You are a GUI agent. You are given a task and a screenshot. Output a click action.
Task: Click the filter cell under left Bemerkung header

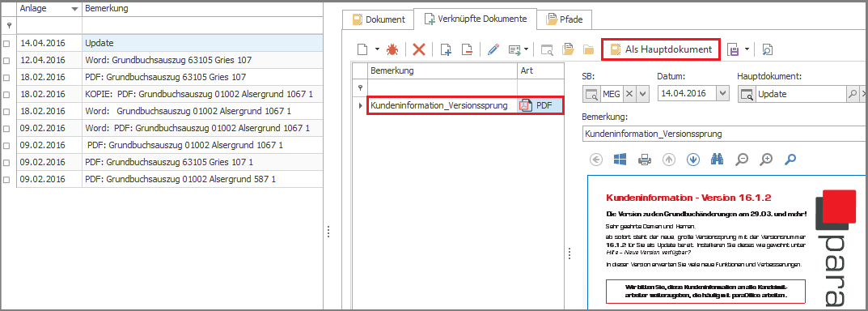[x=202, y=25]
